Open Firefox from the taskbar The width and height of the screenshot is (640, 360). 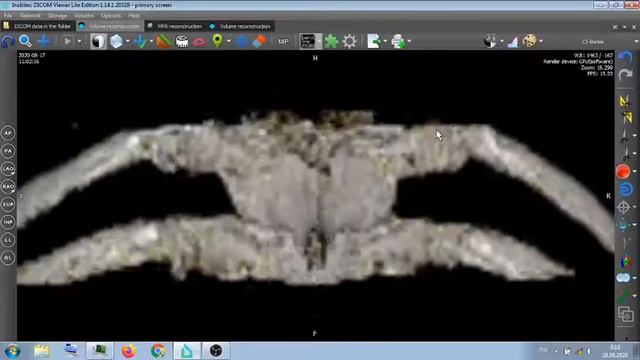coord(129,351)
